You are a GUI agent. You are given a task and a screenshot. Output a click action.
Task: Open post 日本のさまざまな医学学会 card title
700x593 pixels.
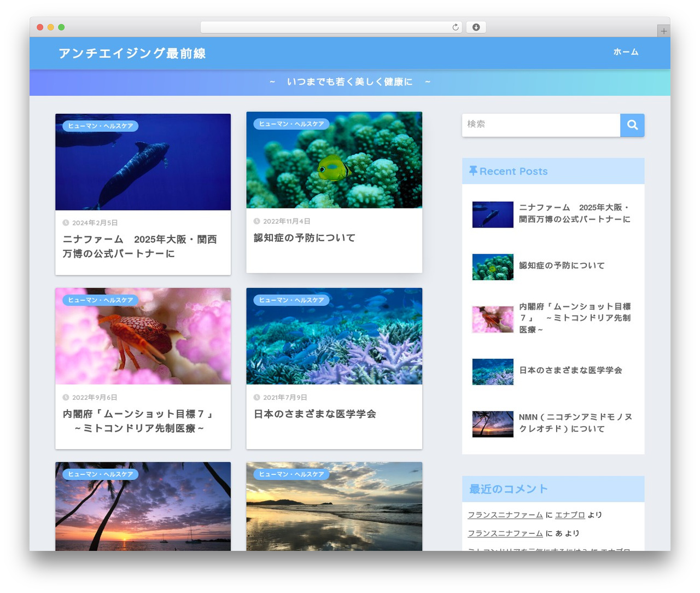click(x=315, y=414)
